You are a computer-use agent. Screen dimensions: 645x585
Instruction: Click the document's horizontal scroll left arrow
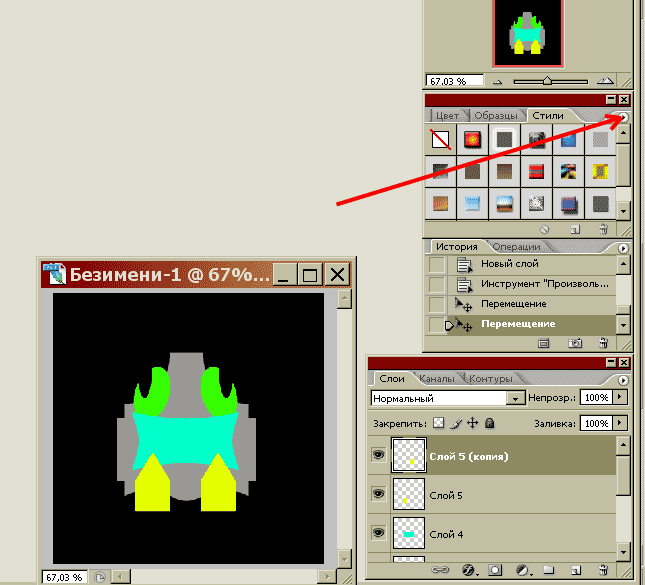coord(121,577)
